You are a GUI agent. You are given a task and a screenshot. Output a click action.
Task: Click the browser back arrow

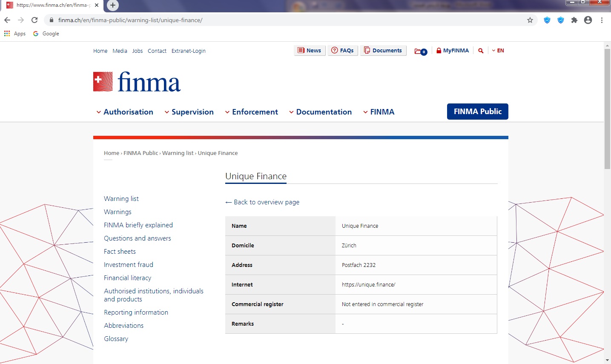tap(7, 20)
